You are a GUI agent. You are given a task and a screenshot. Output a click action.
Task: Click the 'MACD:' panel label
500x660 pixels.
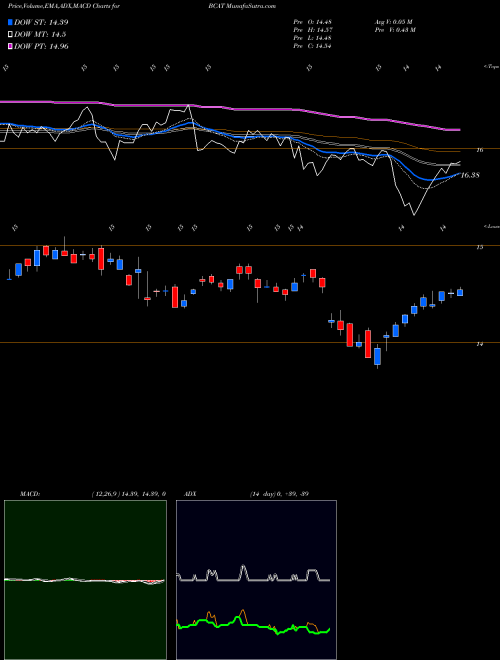click(30, 494)
